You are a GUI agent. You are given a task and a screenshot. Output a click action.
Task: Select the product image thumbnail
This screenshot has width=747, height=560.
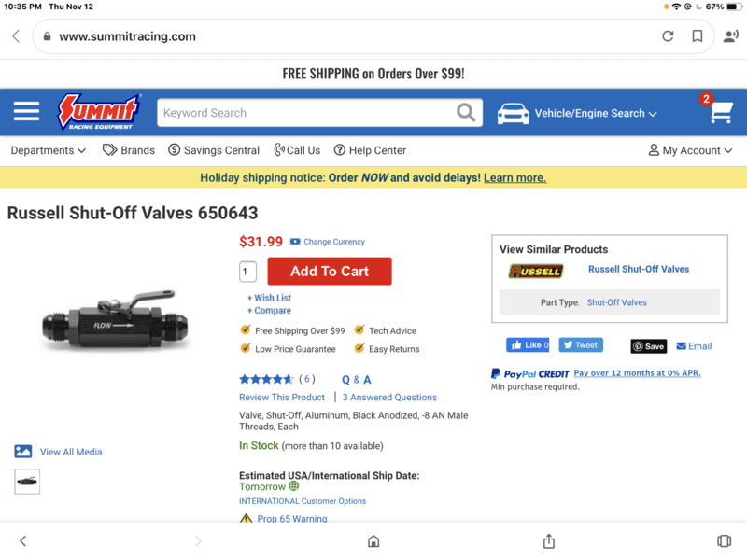(x=27, y=481)
